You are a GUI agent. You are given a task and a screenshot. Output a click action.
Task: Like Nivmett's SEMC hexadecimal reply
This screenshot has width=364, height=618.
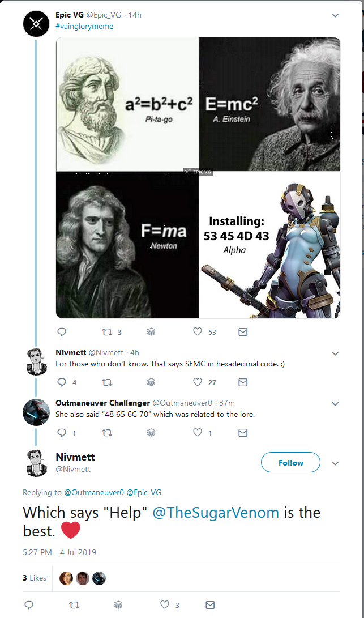tap(198, 382)
